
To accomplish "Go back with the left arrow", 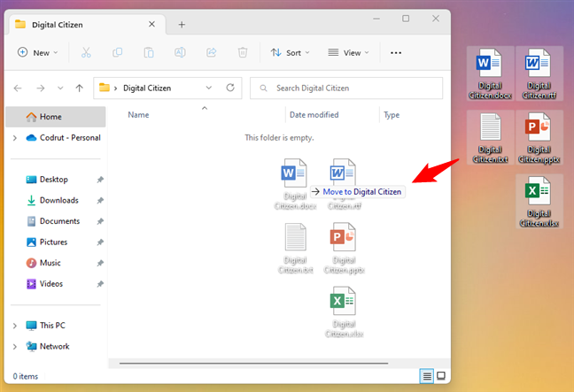I will pos(18,88).
